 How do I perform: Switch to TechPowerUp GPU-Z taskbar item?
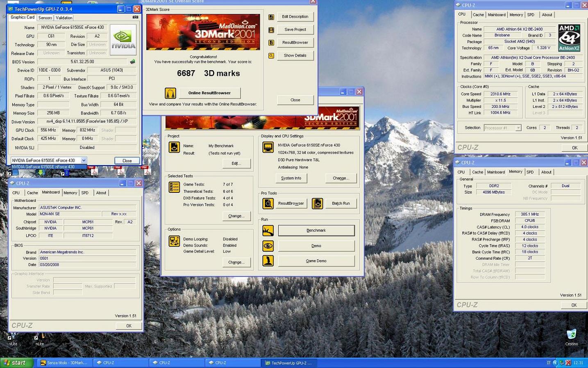tap(289, 363)
